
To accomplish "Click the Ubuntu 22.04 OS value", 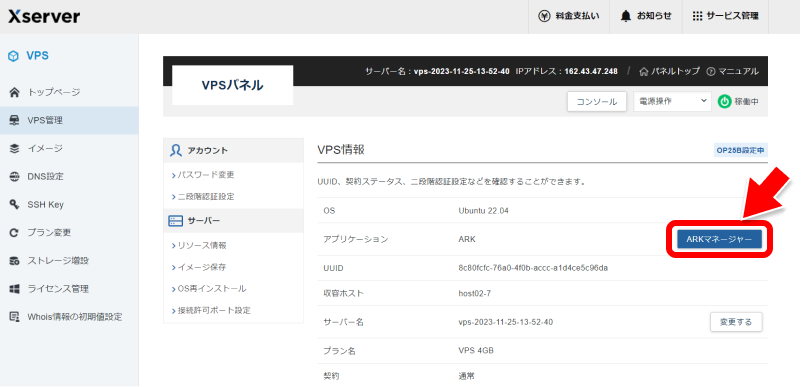I will point(483,210).
